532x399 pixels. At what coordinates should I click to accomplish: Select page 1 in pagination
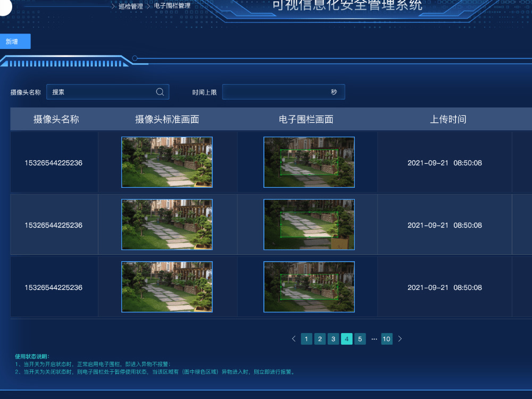pyautogui.click(x=306, y=339)
